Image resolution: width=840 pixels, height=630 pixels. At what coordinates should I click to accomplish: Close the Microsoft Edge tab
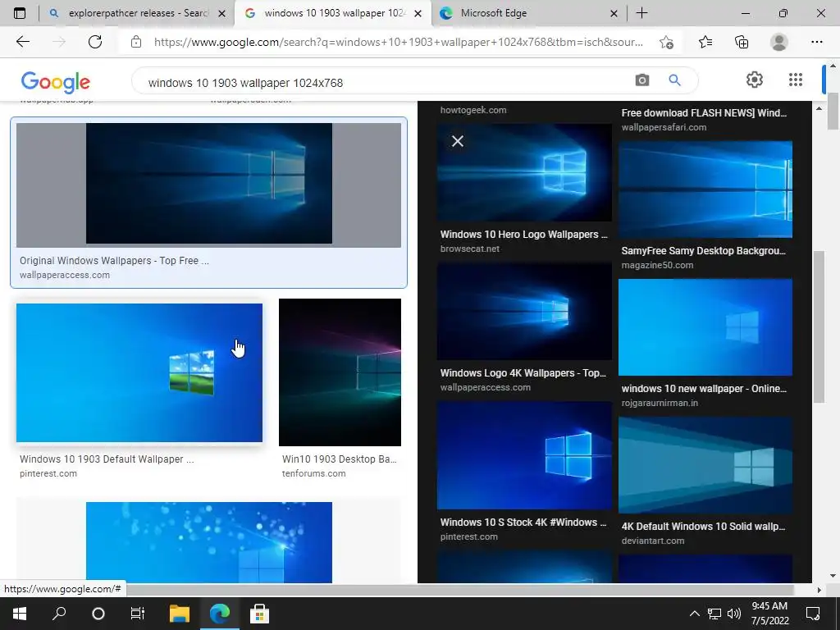614,13
